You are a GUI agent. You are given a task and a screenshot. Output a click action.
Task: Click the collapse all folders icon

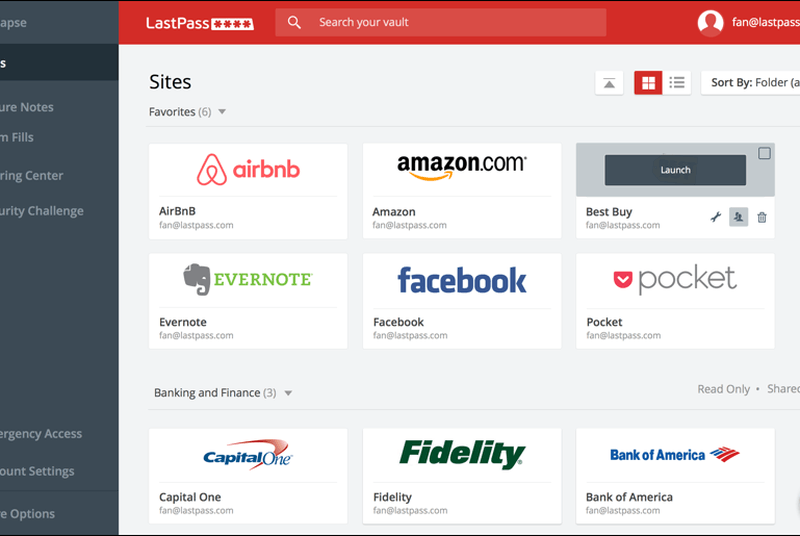(609, 83)
